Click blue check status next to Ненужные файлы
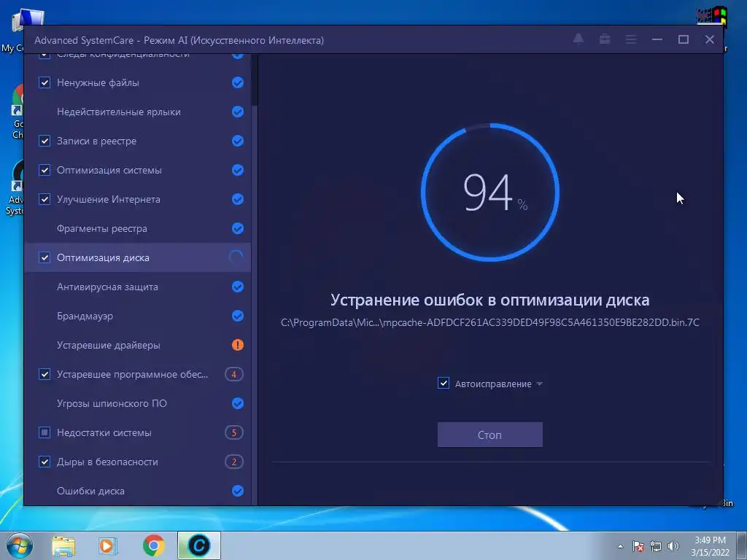747x560 pixels. click(x=238, y=83)
